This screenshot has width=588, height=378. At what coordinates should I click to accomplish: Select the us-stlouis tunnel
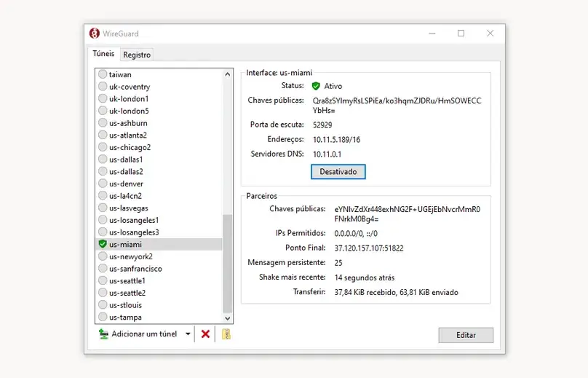pos(159,304)
